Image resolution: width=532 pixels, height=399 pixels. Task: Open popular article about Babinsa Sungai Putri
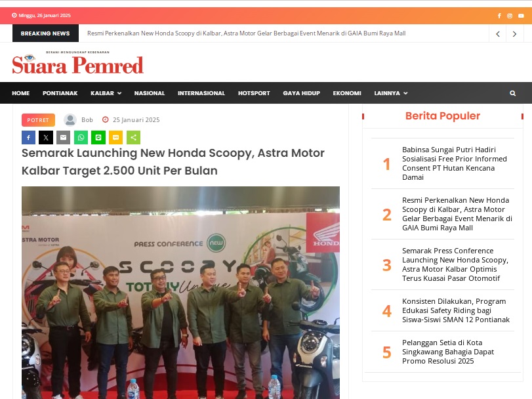[455, 163]
